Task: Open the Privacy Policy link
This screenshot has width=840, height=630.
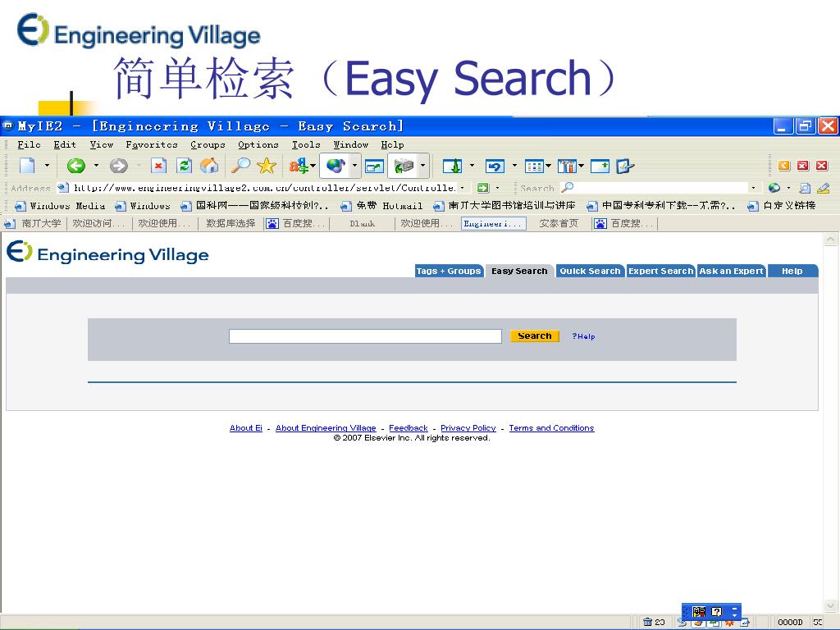Action: click(x=468, y=428)
